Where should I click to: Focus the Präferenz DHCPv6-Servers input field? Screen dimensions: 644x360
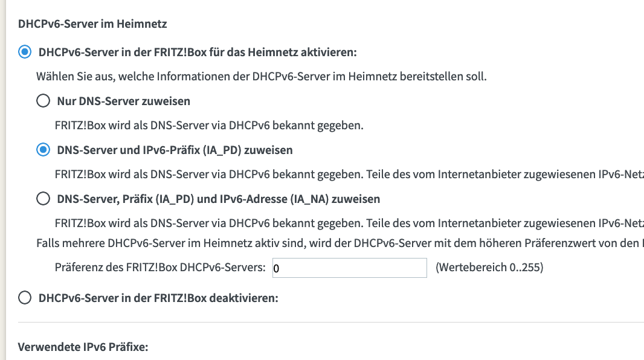(x=350, y=268)
